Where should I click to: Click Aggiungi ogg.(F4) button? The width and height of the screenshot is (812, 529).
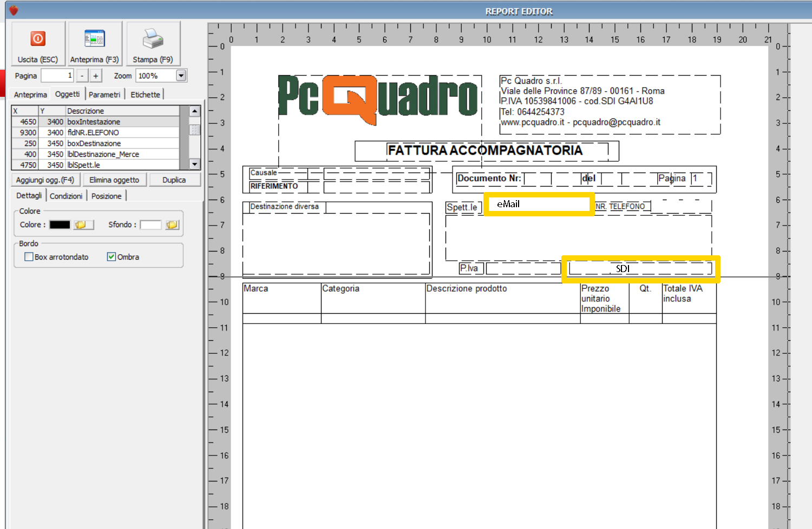(x=45, y=180)
